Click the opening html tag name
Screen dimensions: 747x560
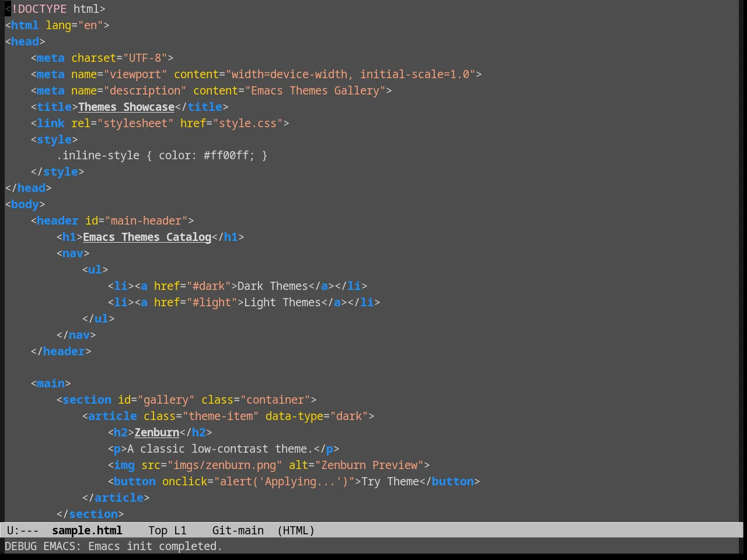coord(25,25)
